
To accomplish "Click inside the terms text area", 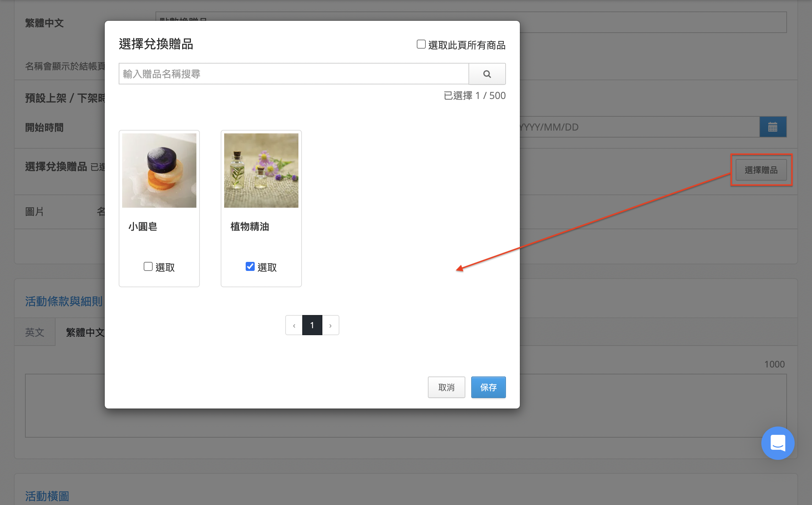I will (406, 405).
